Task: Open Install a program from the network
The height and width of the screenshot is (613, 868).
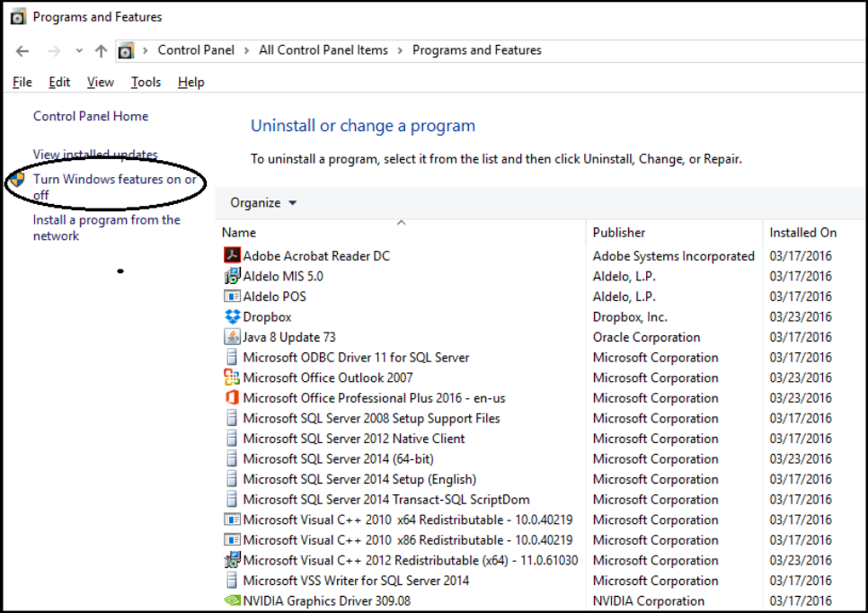Action: [106, 227]
